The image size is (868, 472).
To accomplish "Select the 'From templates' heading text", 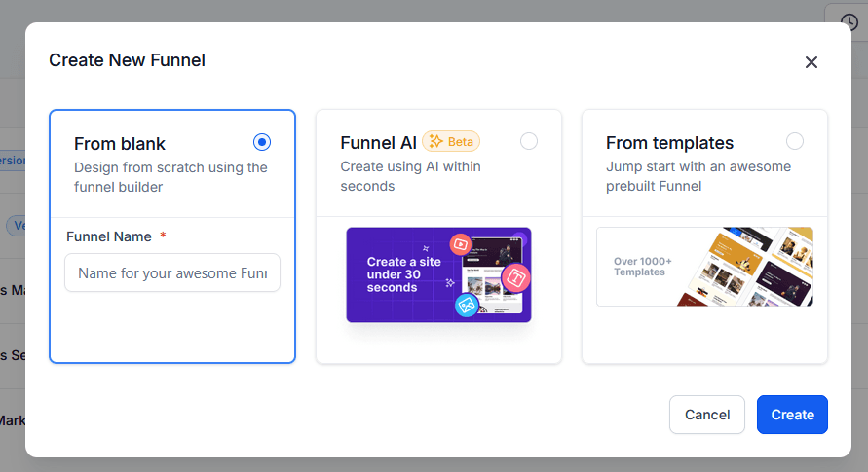I will pos(669,143).
